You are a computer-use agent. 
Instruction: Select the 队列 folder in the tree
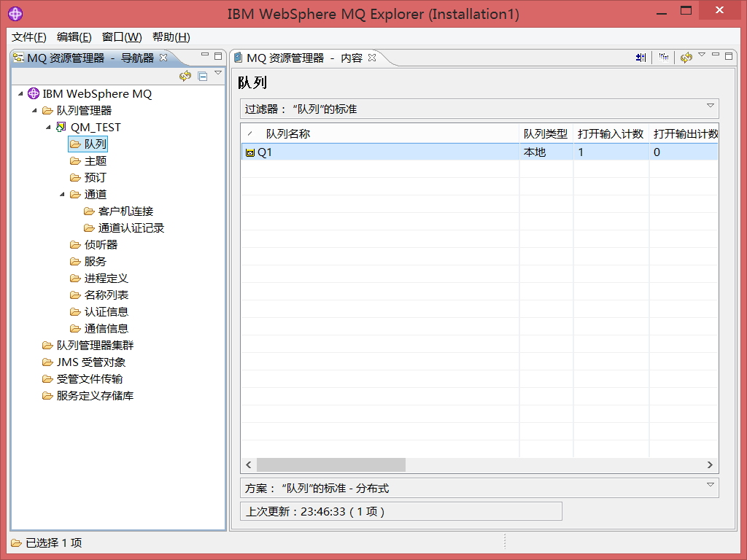(88, 144)
